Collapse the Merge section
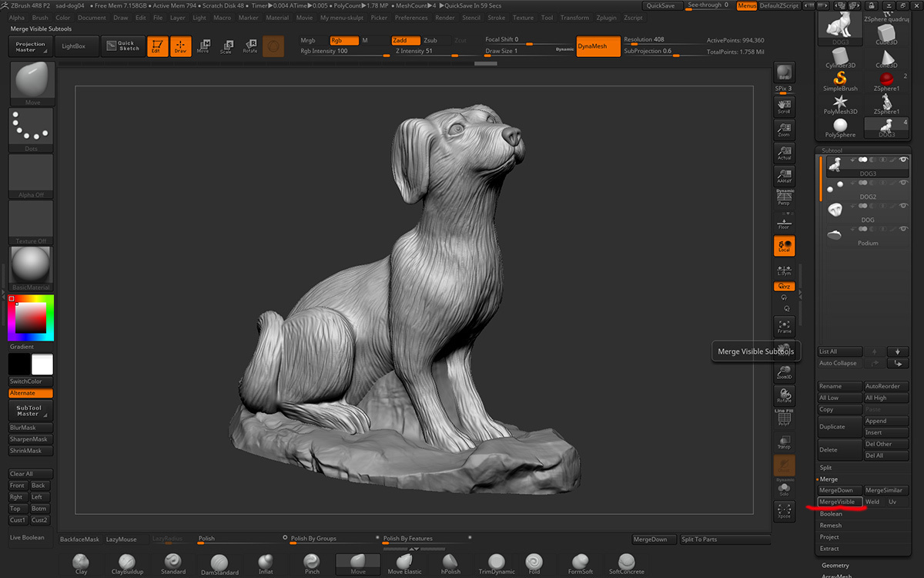 829,479
